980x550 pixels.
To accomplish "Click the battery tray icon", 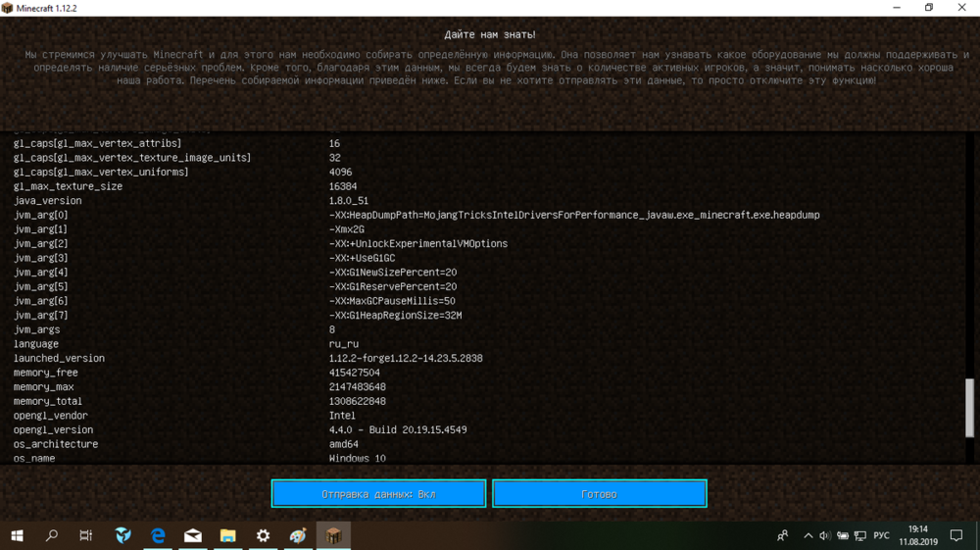I will [x=843, y=535].
